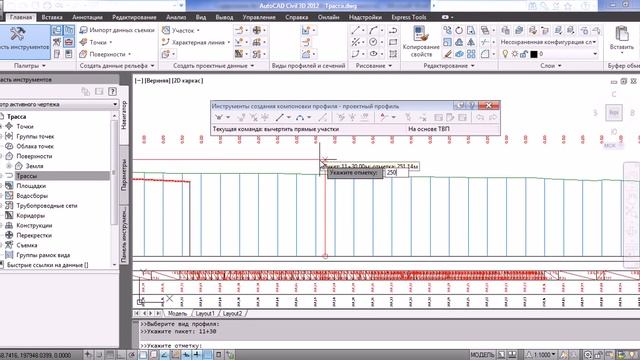The width and height of the screenshot is (640, 360).
Task: Click the fixed line tool in profile toolbar
Action: (279, 118)
